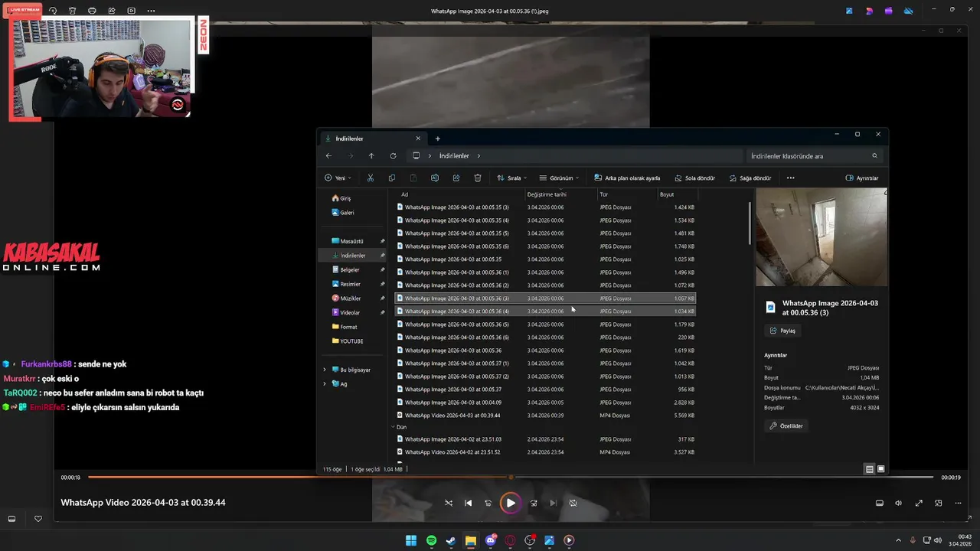Click breadcrumb chevron after İndirilenler

click(x=479, y=156)
